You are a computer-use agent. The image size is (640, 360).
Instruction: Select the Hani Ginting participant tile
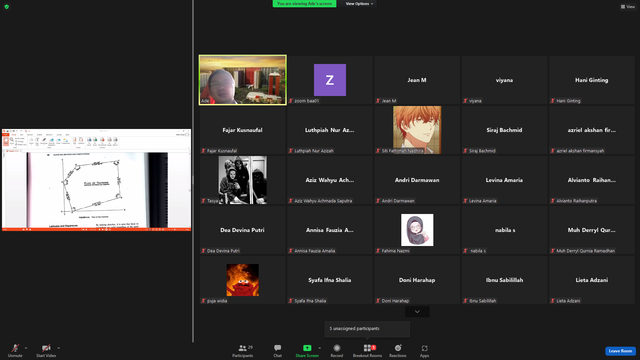592,80
